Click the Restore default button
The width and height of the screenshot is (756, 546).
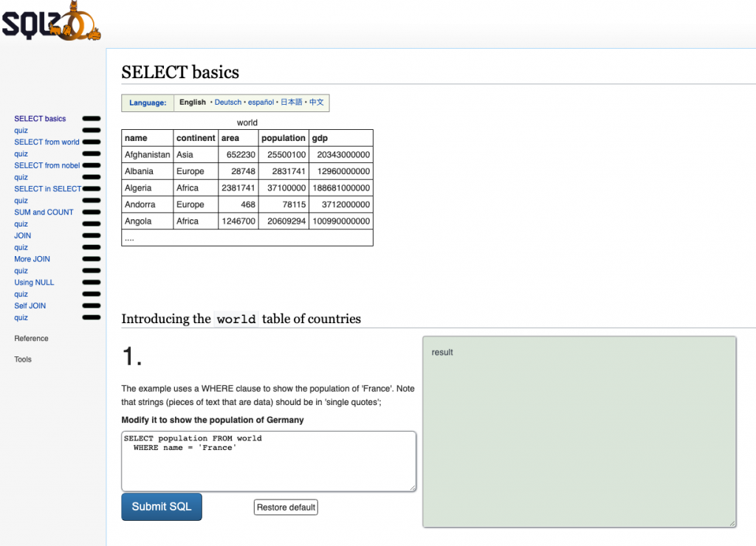[286, 508]
